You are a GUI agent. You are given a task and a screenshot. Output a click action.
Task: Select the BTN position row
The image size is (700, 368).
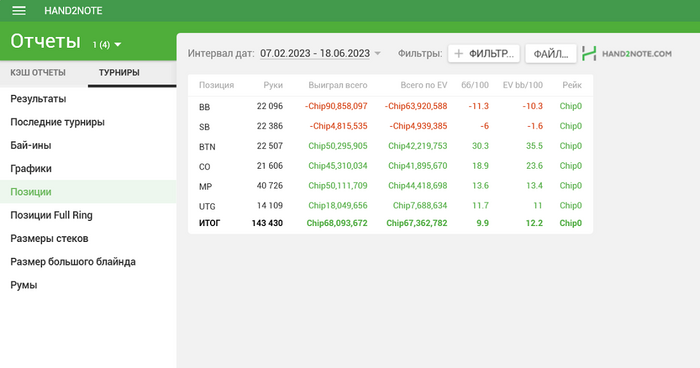(x=390, y=146)
